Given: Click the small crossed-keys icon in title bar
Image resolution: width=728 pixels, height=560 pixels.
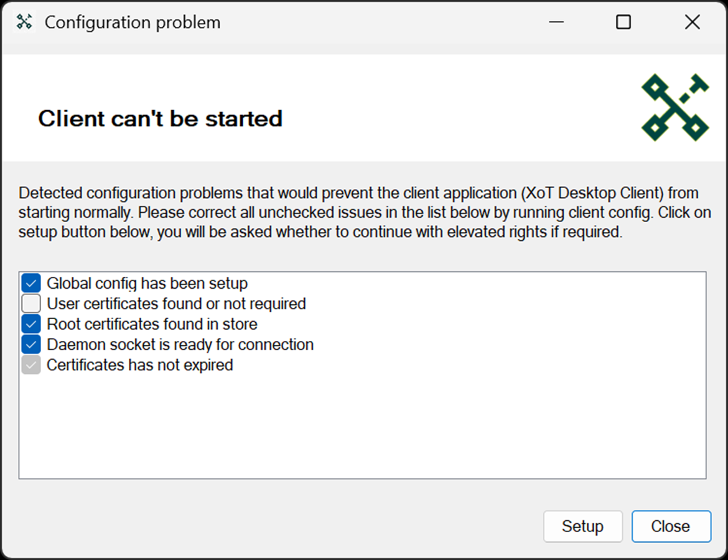Looking at the screenshot, I should 24,22.
